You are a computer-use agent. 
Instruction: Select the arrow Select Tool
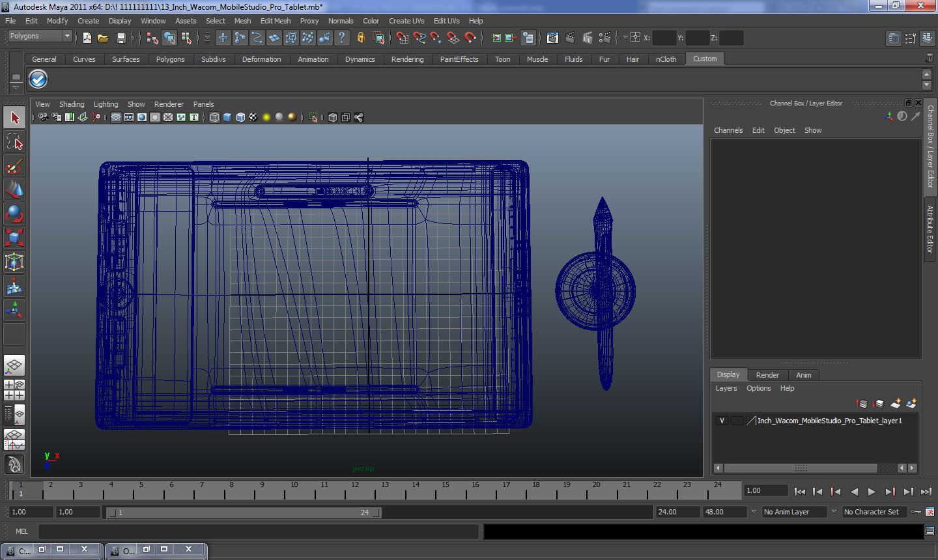pos(14,118)
